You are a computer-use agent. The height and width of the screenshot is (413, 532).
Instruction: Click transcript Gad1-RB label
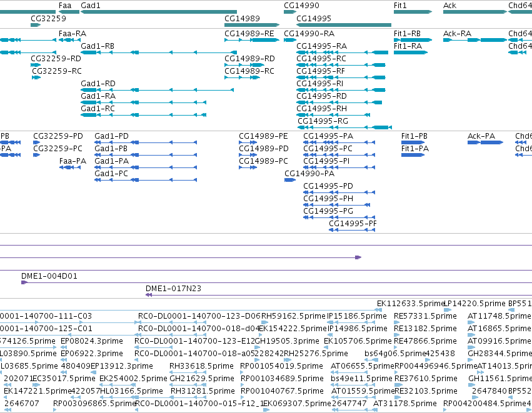click(98, 46)
